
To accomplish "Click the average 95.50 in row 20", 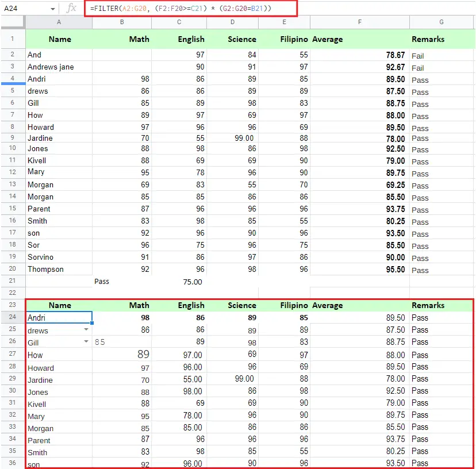I will tap(360, 269).
